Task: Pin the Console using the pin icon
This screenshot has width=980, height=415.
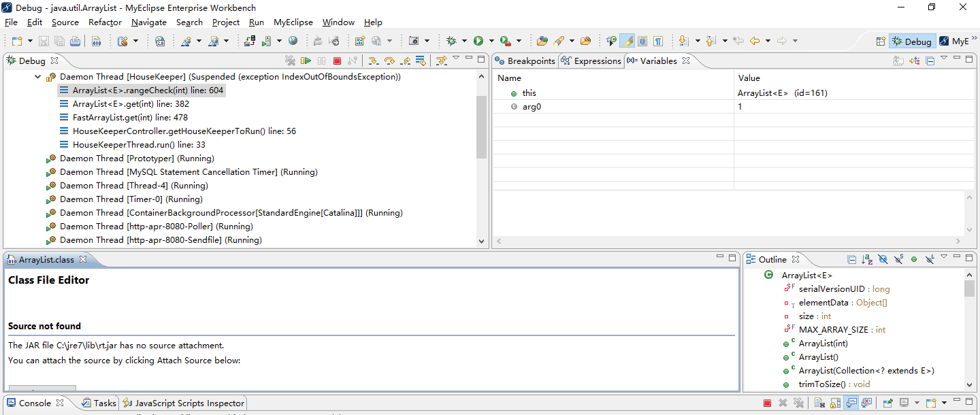Action: (887, 403)
